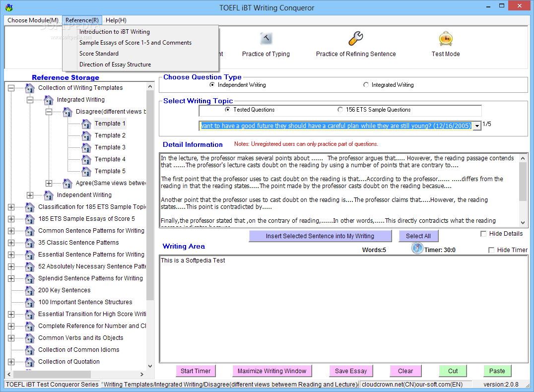Click house icon of Agree(Same views) node
Screen dimensions: 534x392
click(67, 183)
